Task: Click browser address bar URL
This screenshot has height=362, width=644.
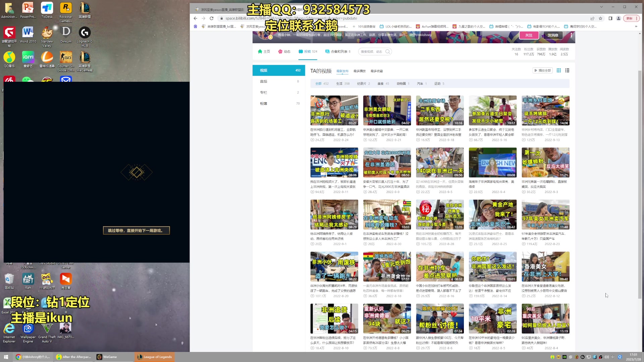Action: [291, 18]
